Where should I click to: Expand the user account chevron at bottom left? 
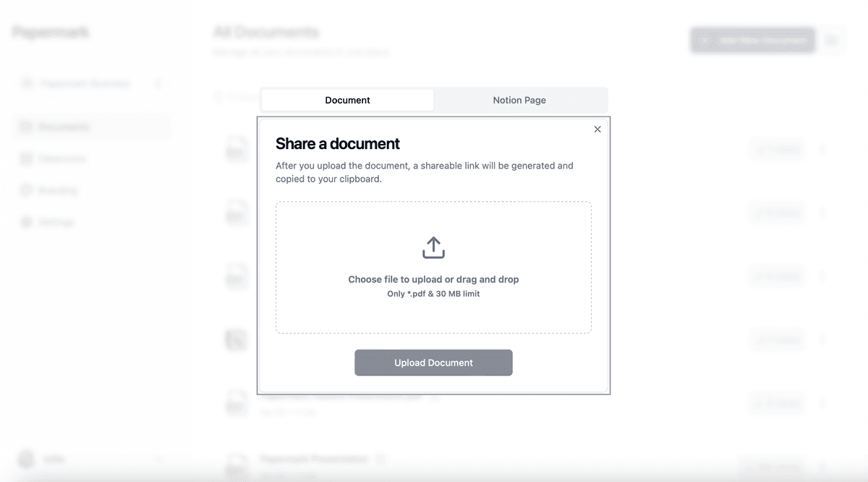pos(159,459)
